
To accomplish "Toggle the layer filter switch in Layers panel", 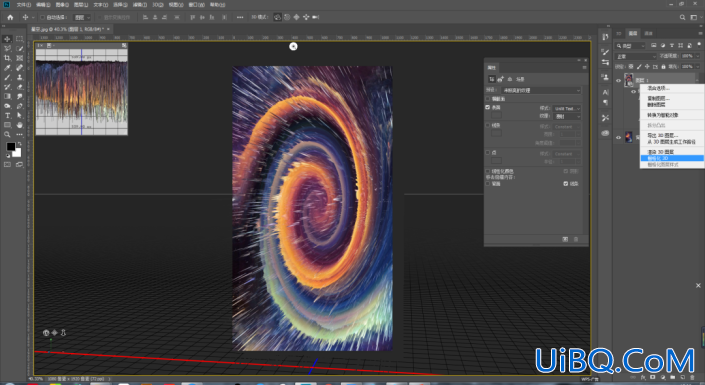I will (699, 45).
